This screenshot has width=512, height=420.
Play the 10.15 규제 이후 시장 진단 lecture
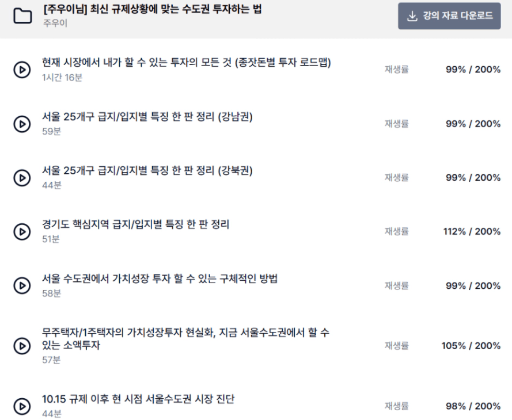click(22, 406)
